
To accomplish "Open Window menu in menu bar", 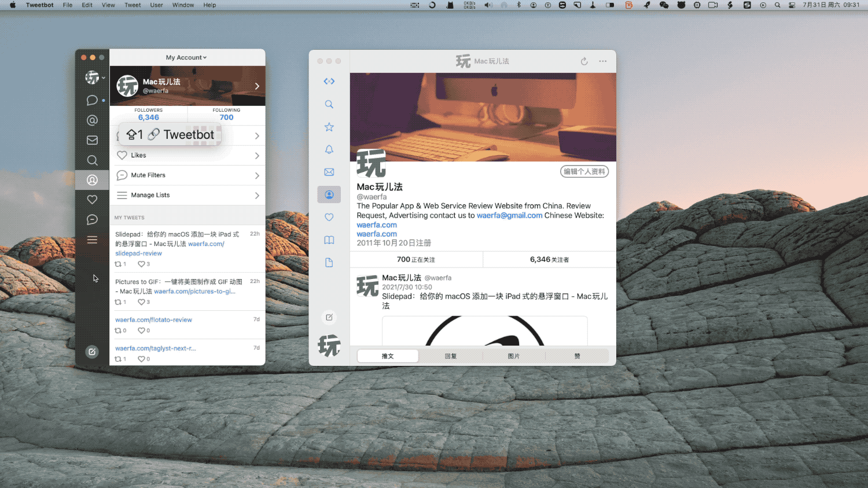I will click(x=183, y=5).
